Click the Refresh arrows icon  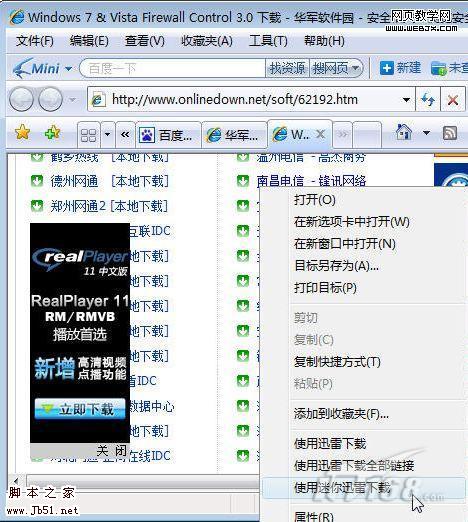click(428, 99)
